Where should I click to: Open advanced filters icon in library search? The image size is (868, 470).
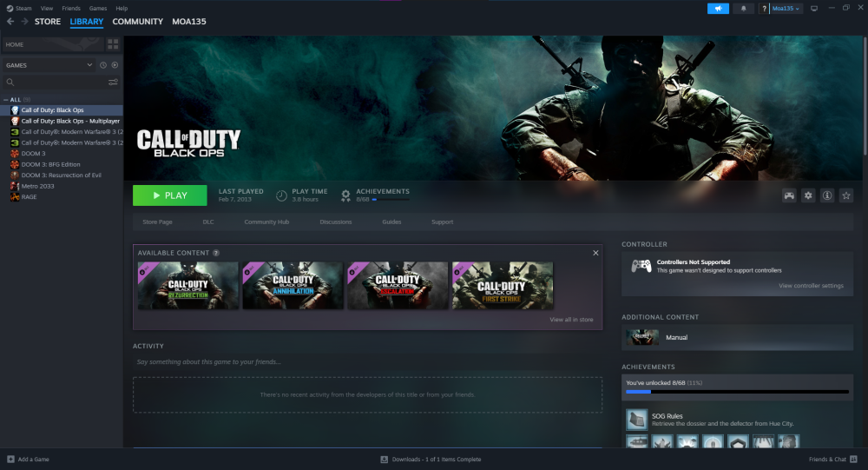click(x=113, y=83)
